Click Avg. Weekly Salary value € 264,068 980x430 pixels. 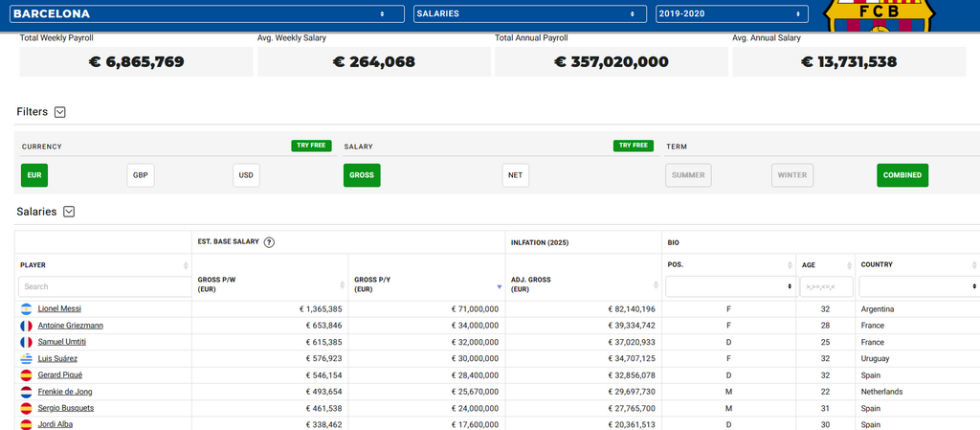pos(374,62)
